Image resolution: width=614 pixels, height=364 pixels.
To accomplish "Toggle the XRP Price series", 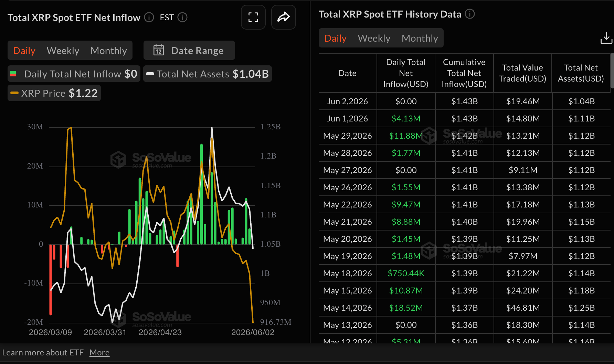I will tap(54, 93).
